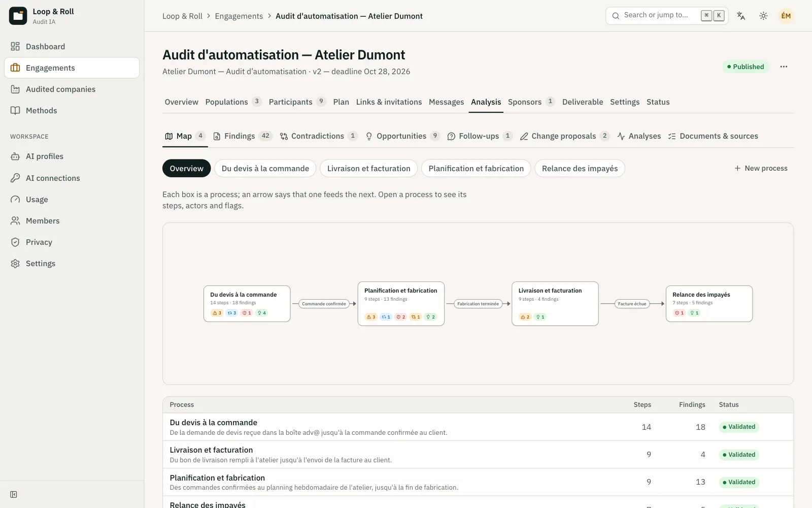Open the Members page
The image size is (812, 508).
72,221
